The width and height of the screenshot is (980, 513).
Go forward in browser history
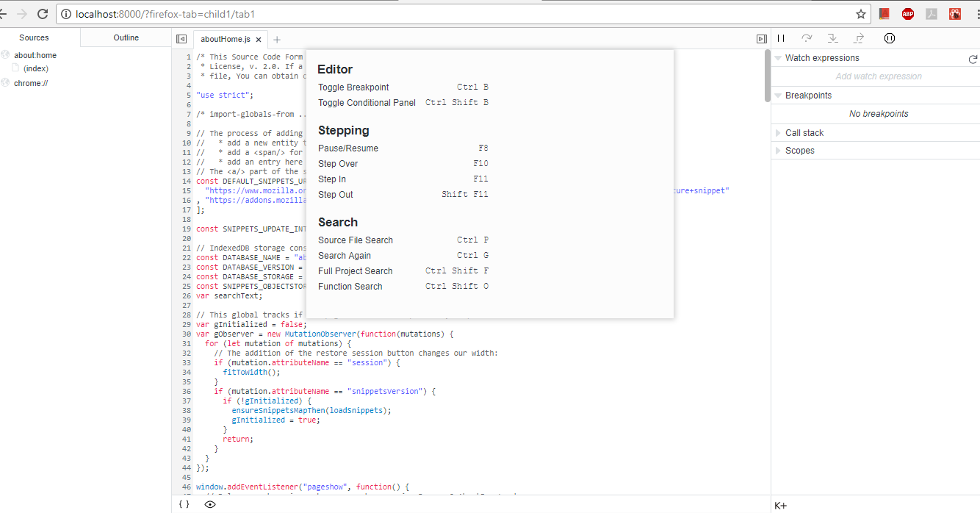tap(22, 14)
